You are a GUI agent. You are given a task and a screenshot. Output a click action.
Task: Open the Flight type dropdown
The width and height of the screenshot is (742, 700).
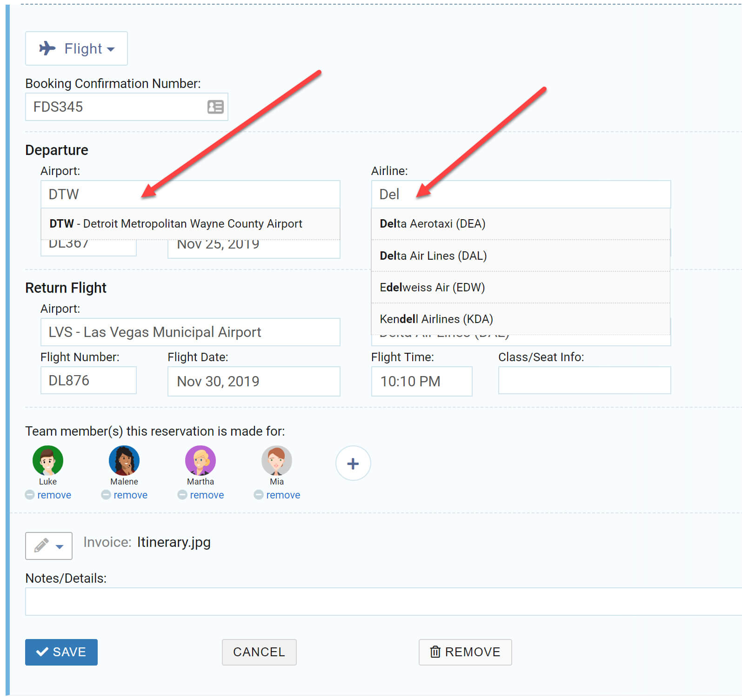(76, 48)
